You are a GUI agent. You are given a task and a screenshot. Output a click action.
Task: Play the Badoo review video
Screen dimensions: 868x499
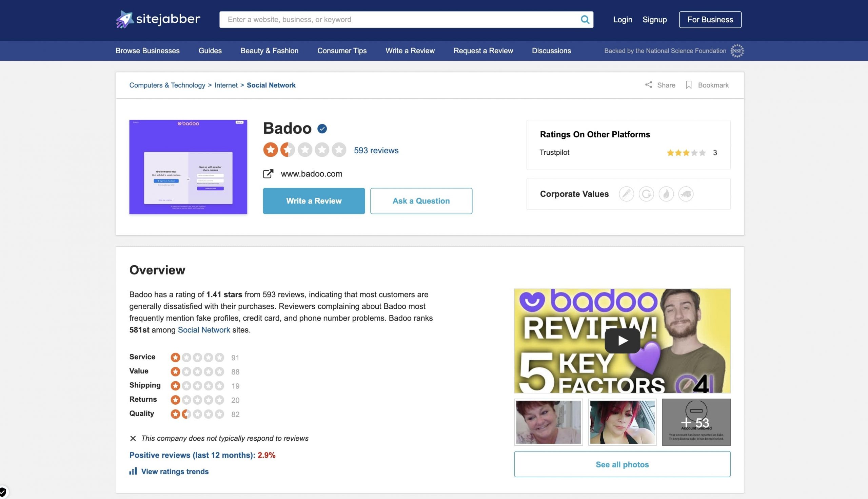pyautogui.click(x=622, y=340)
